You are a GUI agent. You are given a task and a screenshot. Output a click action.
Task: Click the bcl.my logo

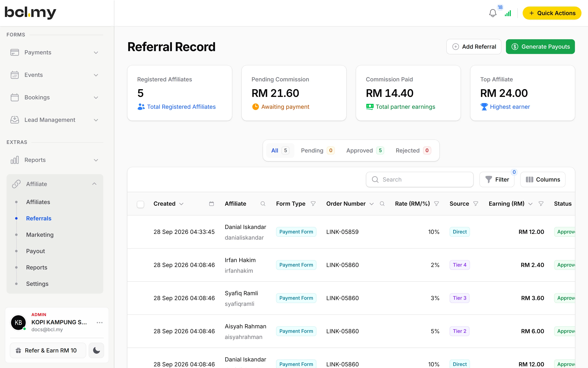coord(30,12)
